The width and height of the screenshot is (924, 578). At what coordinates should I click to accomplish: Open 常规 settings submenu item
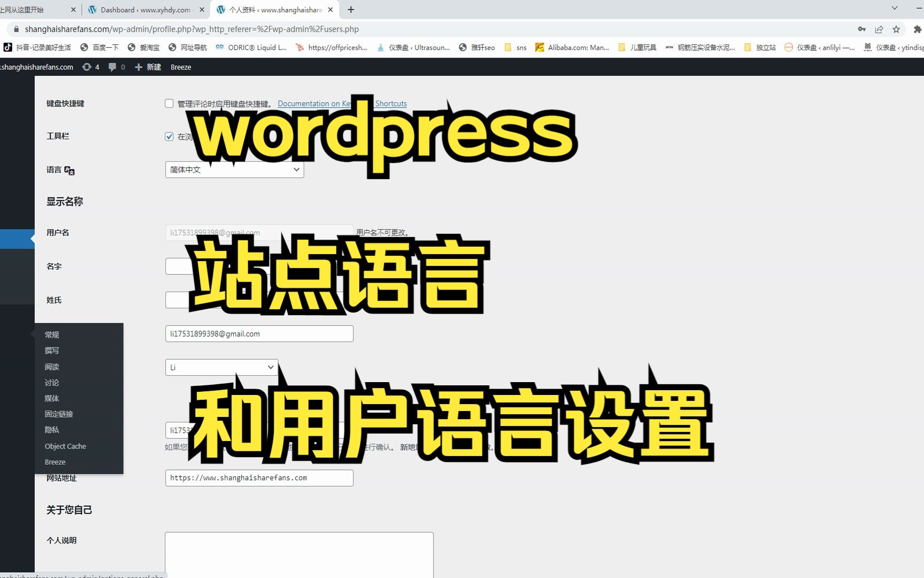(x=52, y=334)
